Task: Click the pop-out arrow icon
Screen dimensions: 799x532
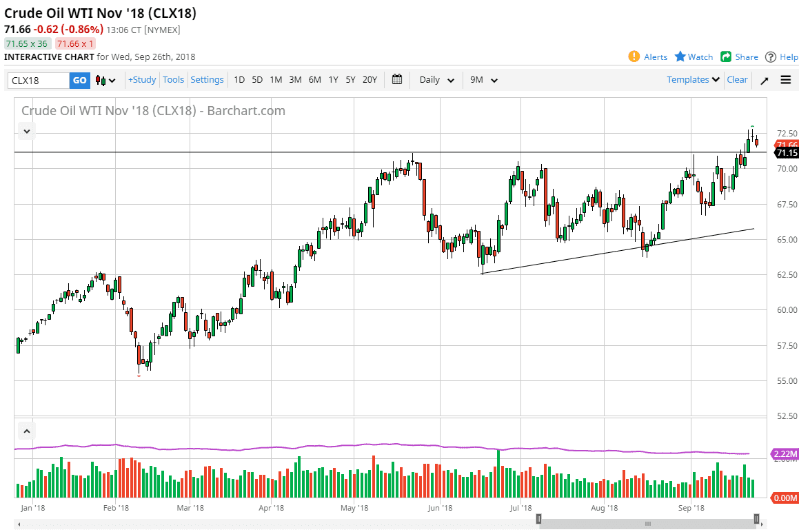Action: click(x=763, y=80)
